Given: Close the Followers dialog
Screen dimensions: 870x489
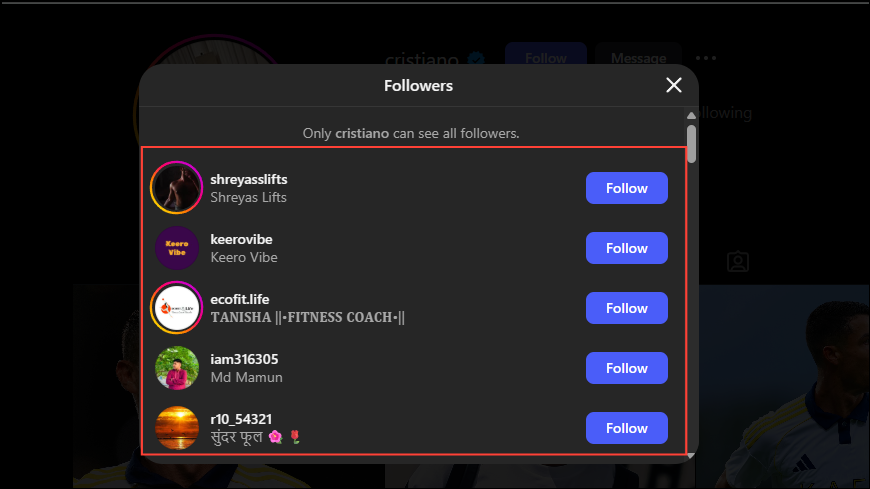Looking at the screenshot, I should [674, 85].
